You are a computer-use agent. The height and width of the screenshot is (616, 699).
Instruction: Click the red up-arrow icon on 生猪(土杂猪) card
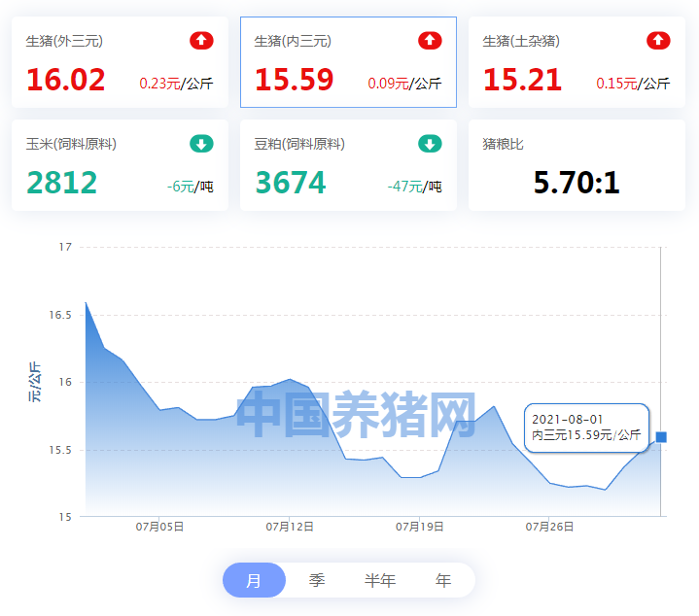[658, 41]
